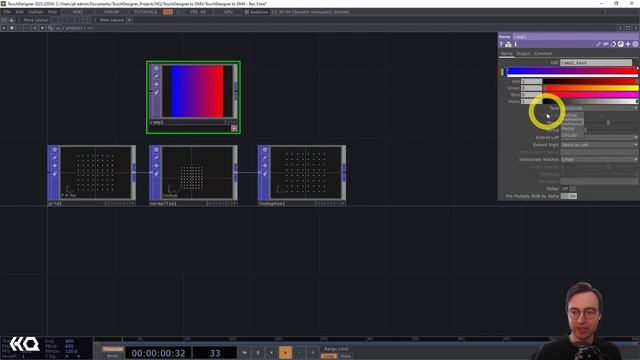This screenshot has width=640, height=360.
Task: Click the language globe icon in parameter header
Action: [620, 44]
